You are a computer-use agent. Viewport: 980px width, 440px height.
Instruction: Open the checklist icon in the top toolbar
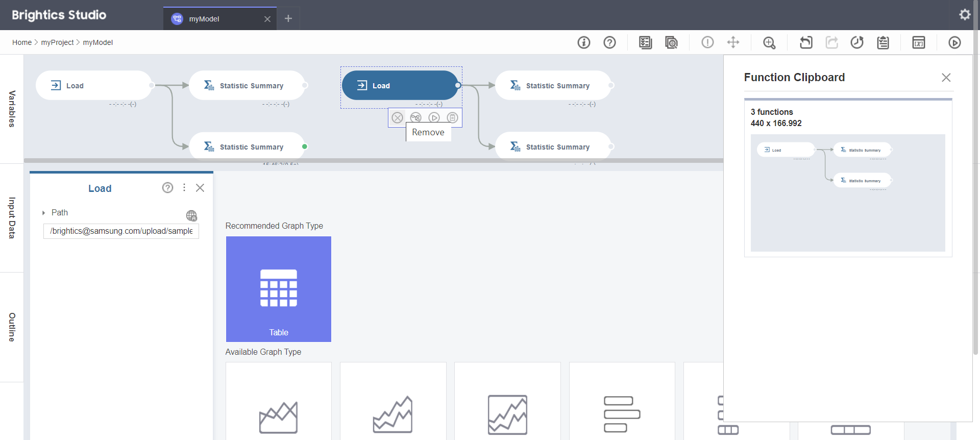coord(646,42)
